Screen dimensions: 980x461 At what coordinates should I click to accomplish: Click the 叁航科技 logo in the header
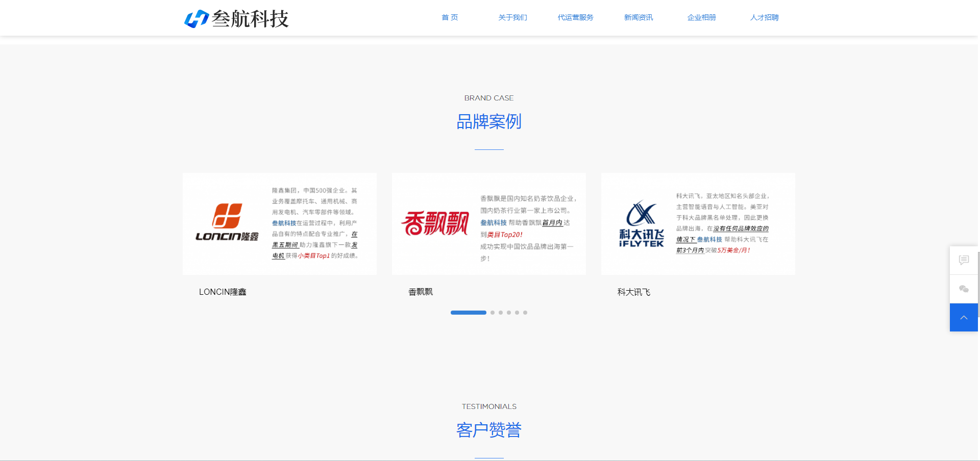coord(237,19)
